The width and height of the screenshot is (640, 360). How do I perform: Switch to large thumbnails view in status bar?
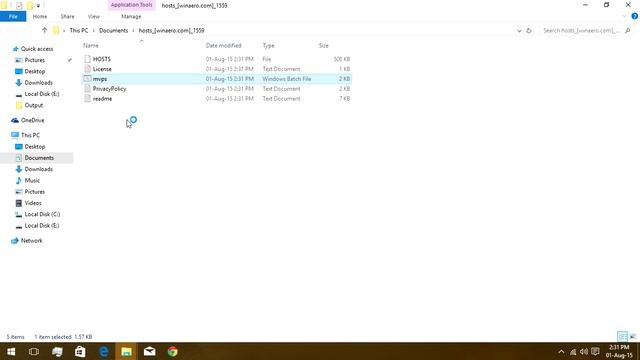[633, 337]
